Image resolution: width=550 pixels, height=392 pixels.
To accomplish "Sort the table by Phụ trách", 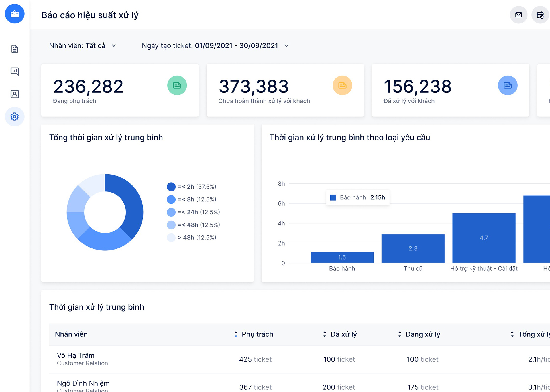I will (x=236, y=334).
